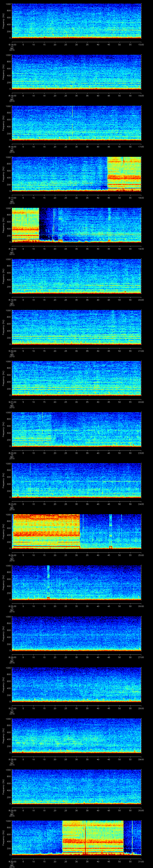The image size is (153, 868).
Task: Click the 8:19:00 start time label
Action: [x=12, y=300]
